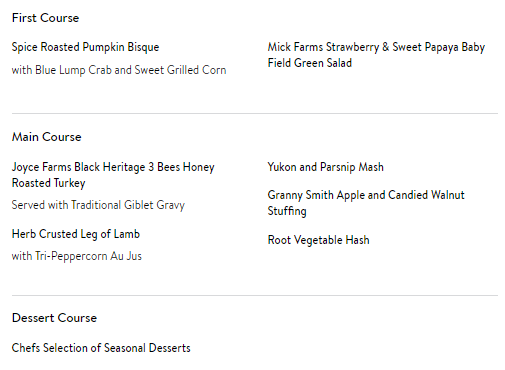Image resolution: width=505 pixels, height=370 pixels.
Task: Click the Stuffing line of text
Action: (x=287, y=211)
